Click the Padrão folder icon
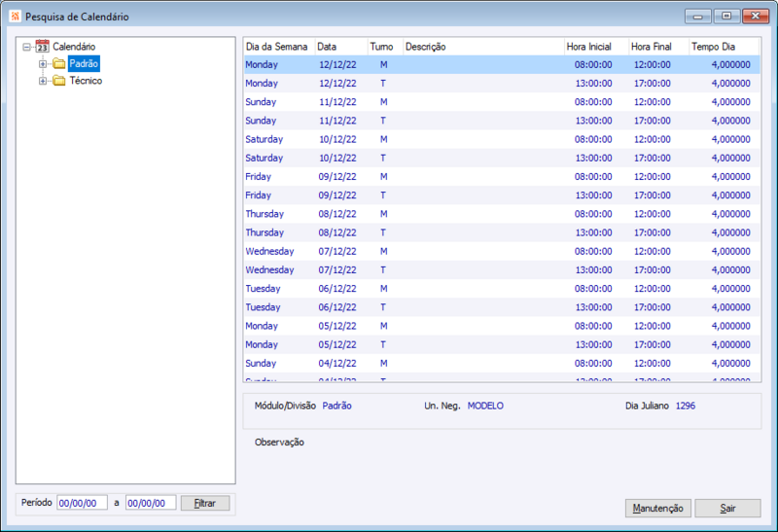 (x=59, y=63)
